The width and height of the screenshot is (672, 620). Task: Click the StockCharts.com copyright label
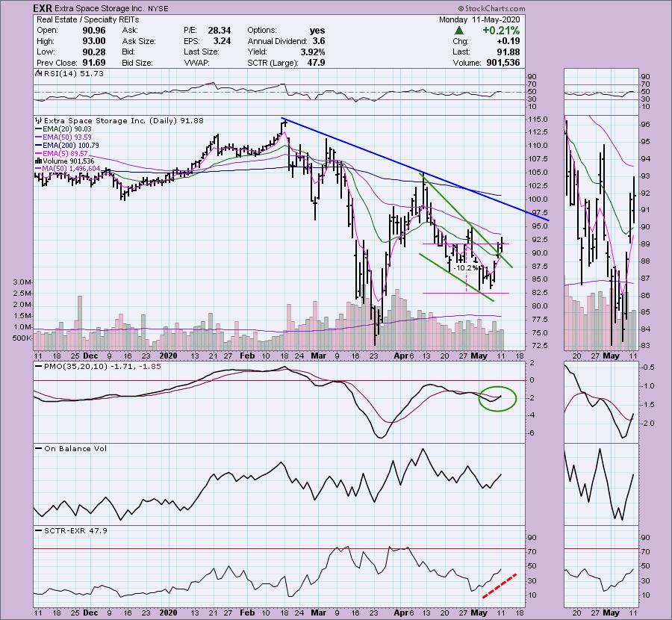click(x=491, y=8)
